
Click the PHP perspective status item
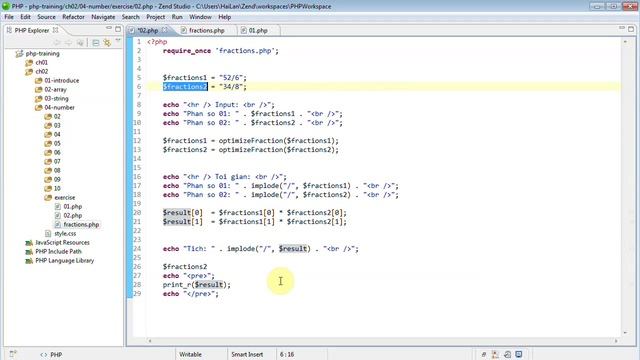pyautogui.click(x=51, y=354)
